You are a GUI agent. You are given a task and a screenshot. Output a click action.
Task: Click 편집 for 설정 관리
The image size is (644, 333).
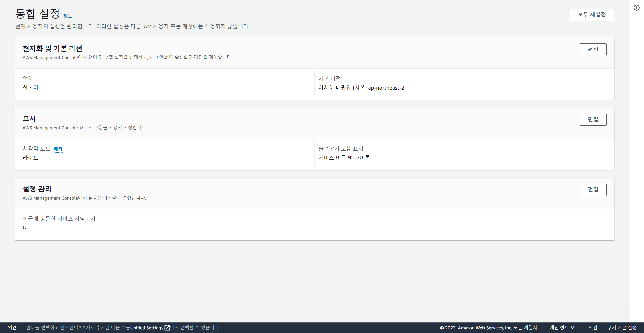[x=593, y=190]
